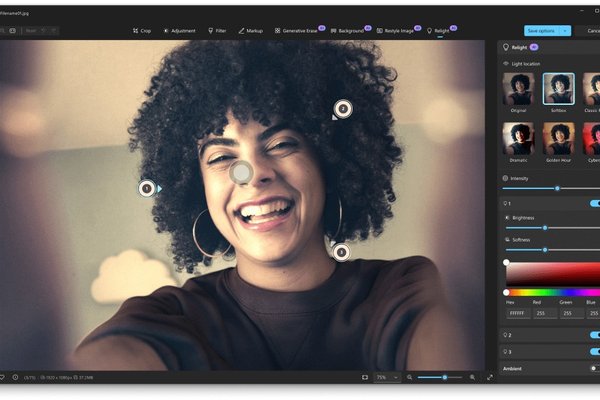The image size is (600, 400).
Task: Click the zoom in magnifier icon
Action: pos(473,377)
